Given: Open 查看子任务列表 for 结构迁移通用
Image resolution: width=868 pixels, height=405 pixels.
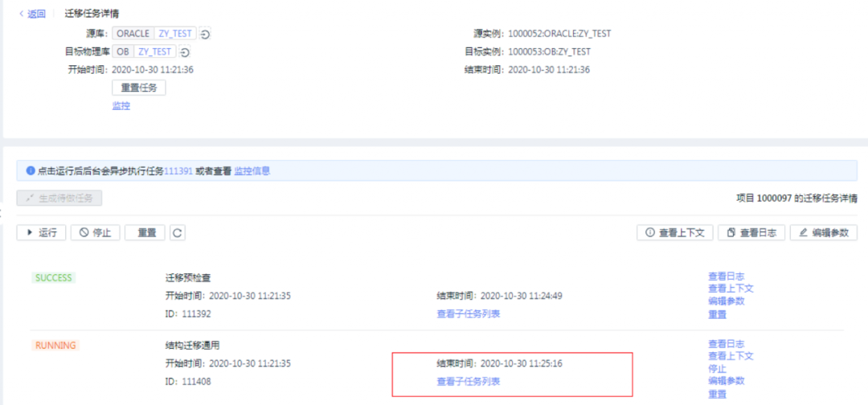Looking at the screenshot, I should click(469, 381).
